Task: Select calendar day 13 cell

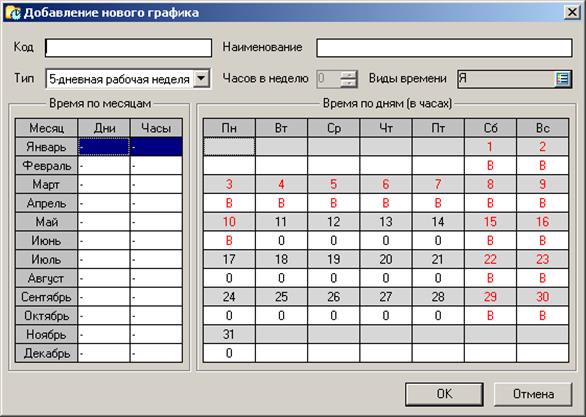Action: point(386,222)
